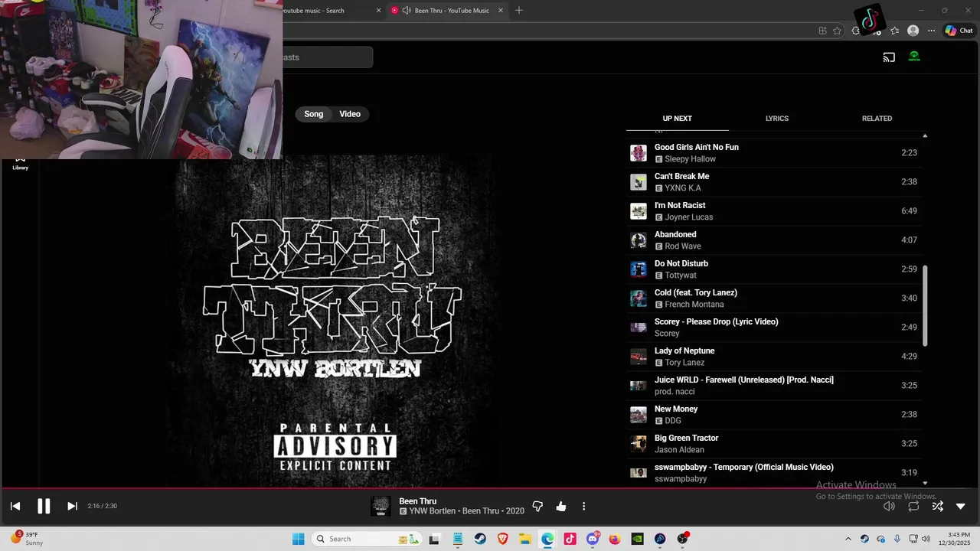This screenshot has width=980, height=551.
Task: Play I'm Not Racist from the queue
Action: pyautogui.click(x=773, y=211)
